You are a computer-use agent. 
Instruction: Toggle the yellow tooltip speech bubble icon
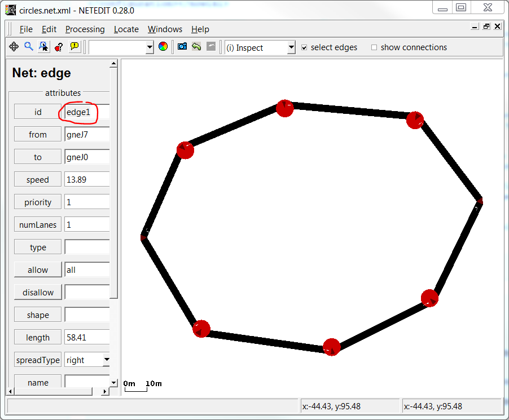pos(74,46)
